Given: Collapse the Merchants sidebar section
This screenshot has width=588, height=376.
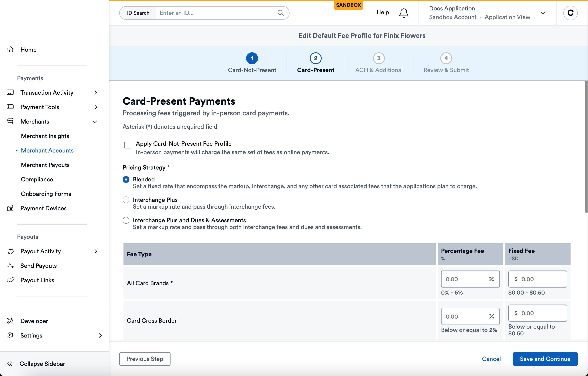Looking at the screenshot, I should point(95,121).
